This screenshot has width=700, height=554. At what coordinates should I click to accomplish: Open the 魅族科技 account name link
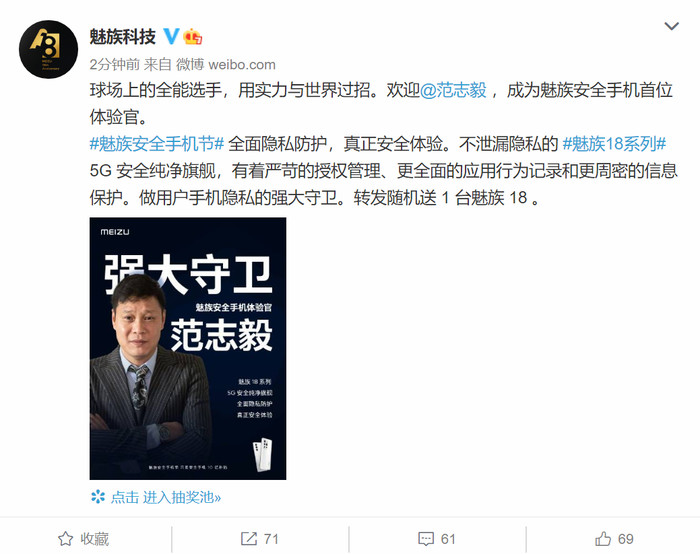tap(123, 37)
